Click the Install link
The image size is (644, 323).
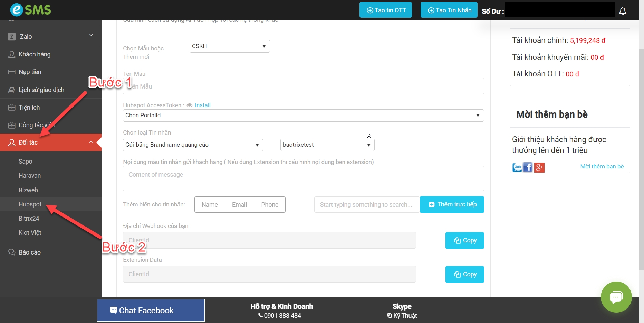[x=203, y=105]
